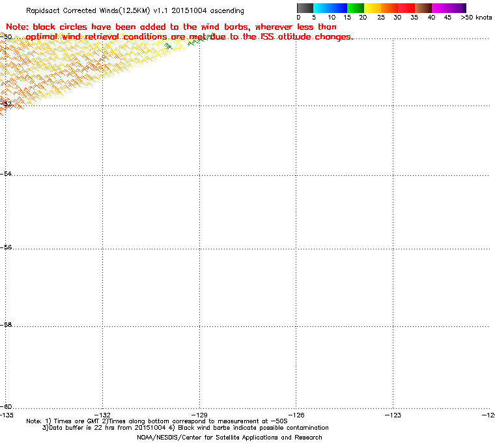The height and width of the screenshot is (448, 495).
Task: Click the orange 25-30 knots color swatch
Action: 389,8
